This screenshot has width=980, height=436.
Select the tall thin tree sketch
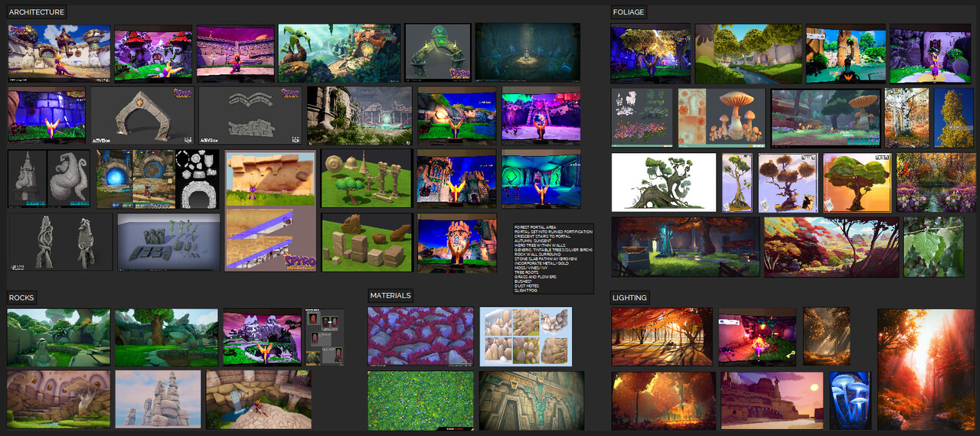pos(737,182)
